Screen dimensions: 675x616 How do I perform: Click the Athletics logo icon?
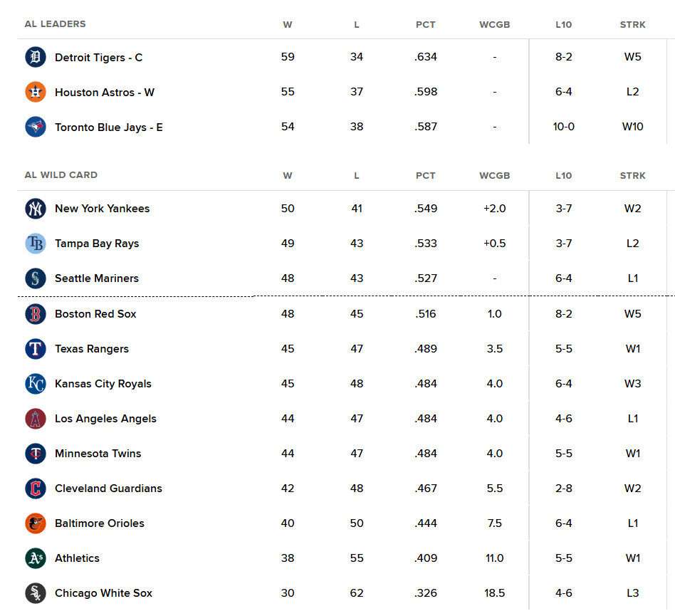click(x=36, y=558)
